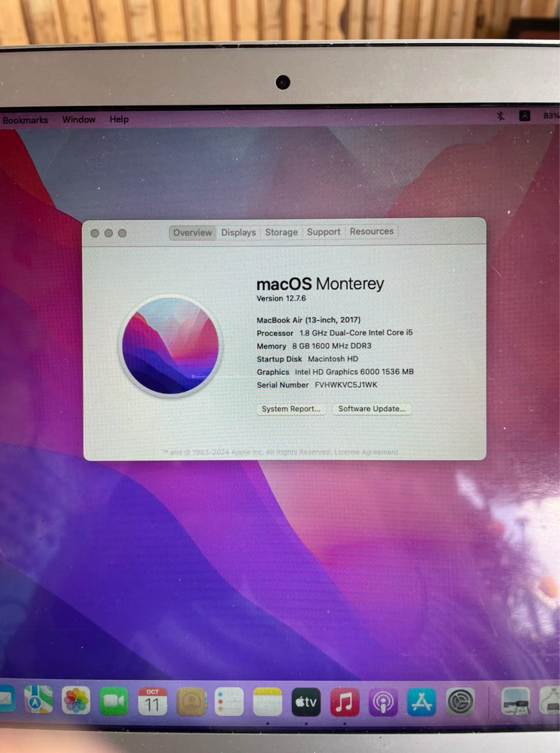This screenshot has height=753, width=560.
Task: Click the Bluetooth status icon
Action: (x=500, y=116)
